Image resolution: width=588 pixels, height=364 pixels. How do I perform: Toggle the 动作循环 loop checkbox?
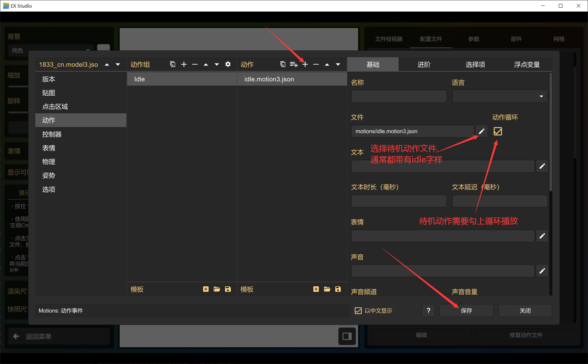point(498,131)
